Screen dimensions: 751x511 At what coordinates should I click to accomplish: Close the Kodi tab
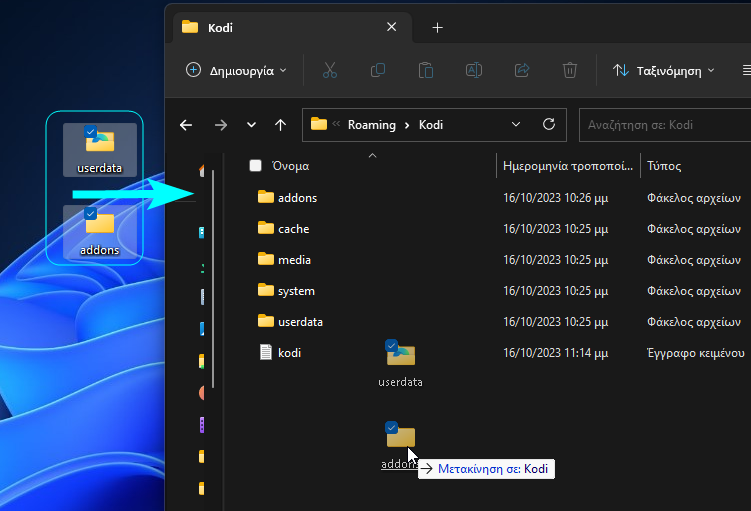[391, 27]
